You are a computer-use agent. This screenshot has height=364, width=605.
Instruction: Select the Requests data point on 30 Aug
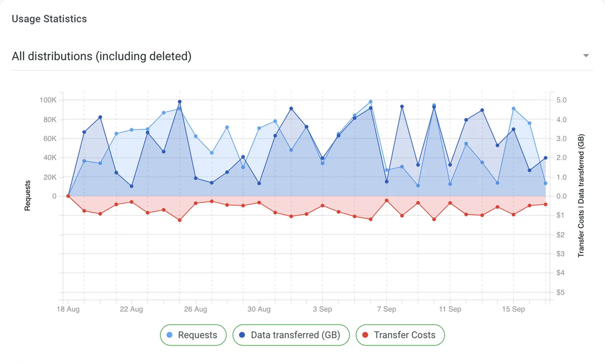259,128
